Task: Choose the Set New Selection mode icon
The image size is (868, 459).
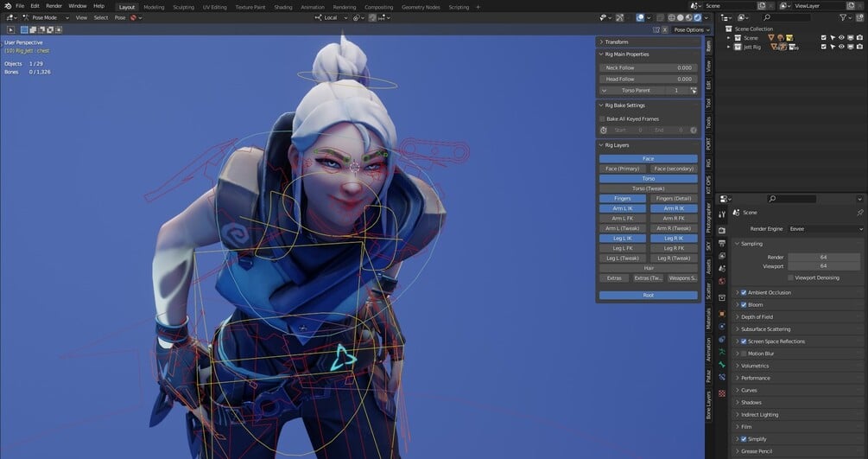Action: (x=24, y=30)
